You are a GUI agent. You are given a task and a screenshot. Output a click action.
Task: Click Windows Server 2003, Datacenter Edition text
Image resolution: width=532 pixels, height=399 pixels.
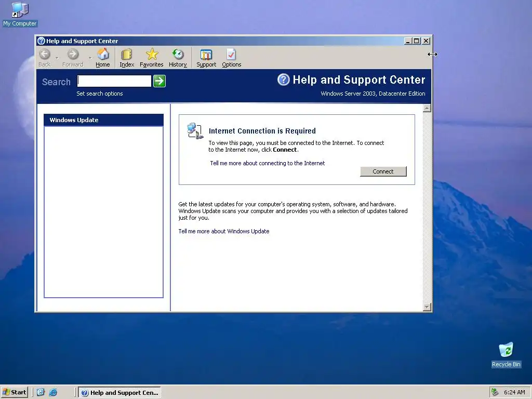click(x=373, y=94)
